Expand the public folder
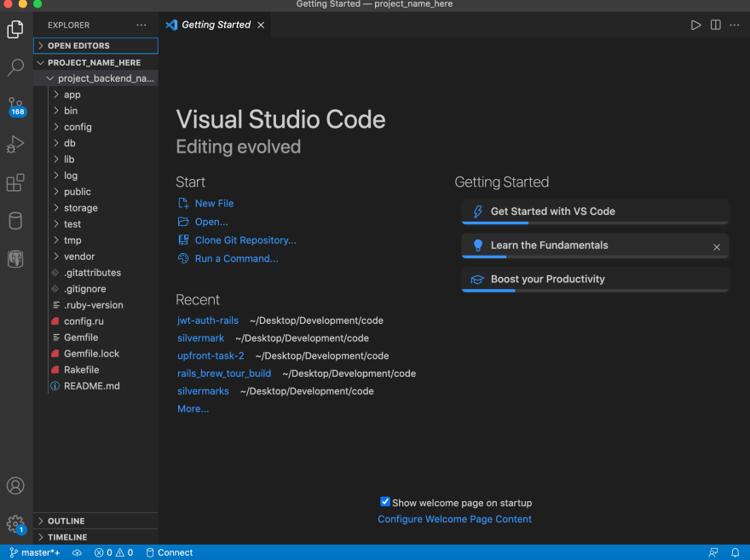The width and height of the screenshot is (750, 560). click(x=95, y=192)
